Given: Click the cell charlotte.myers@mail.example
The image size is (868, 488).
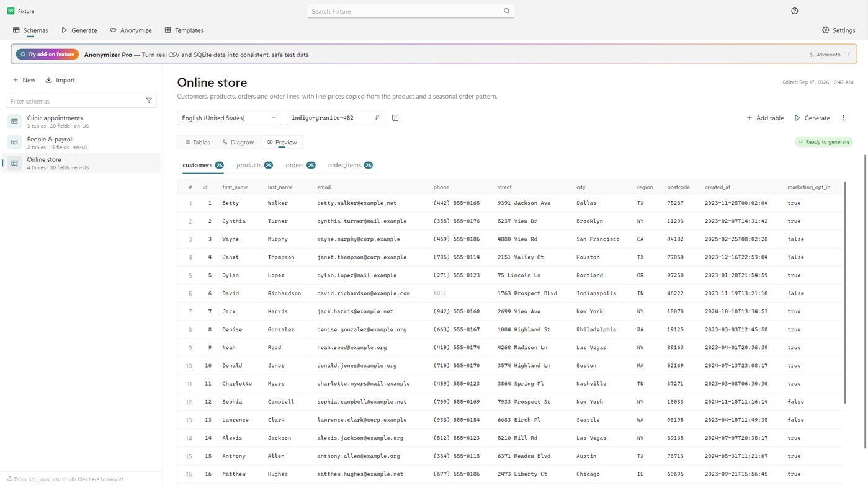Looking at the screenshot, I should tap(364, 384).
